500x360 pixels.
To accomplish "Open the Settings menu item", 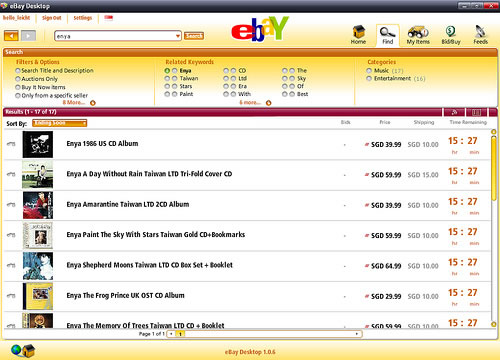I will [x=83, y=18].
